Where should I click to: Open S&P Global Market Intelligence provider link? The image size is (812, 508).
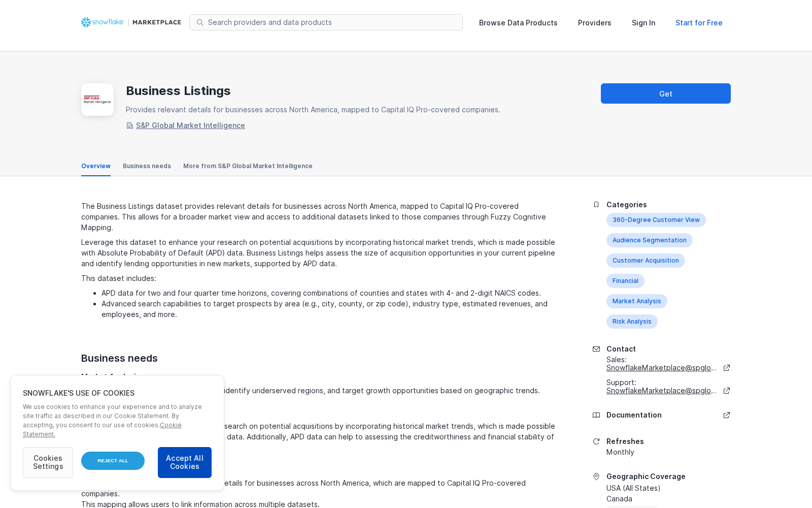[x=190, y=125]
